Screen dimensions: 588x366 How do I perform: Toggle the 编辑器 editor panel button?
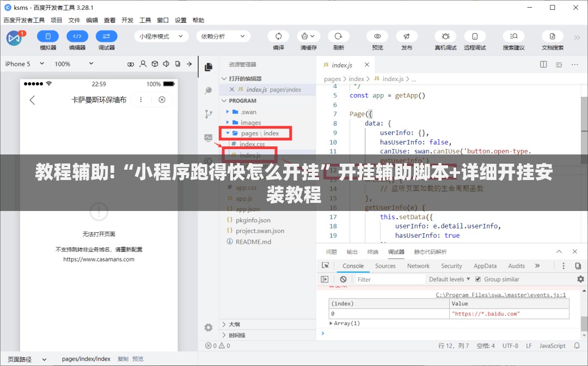pyautogui.click(x=77, y=36)
